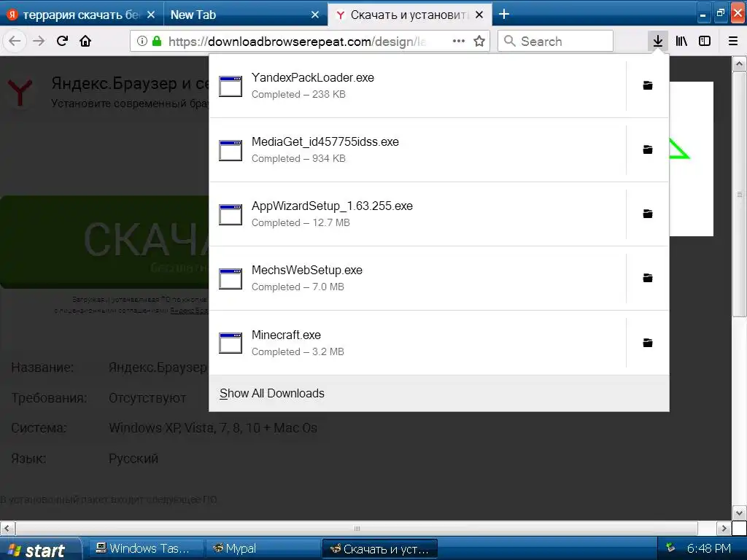Screen dimensions: 747x560
Task: Click vertical scrollbar down arrow
Action: 739,513
